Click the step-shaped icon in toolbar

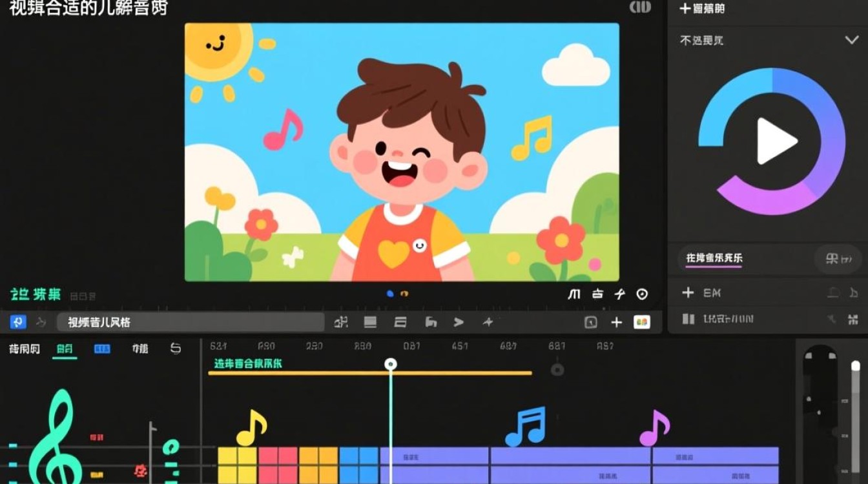(431, 322)
